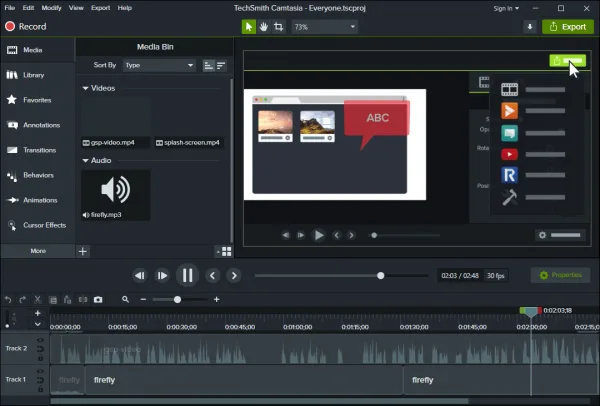Open the Cursor Effects tab
The image size is (600, 406).
38,225
